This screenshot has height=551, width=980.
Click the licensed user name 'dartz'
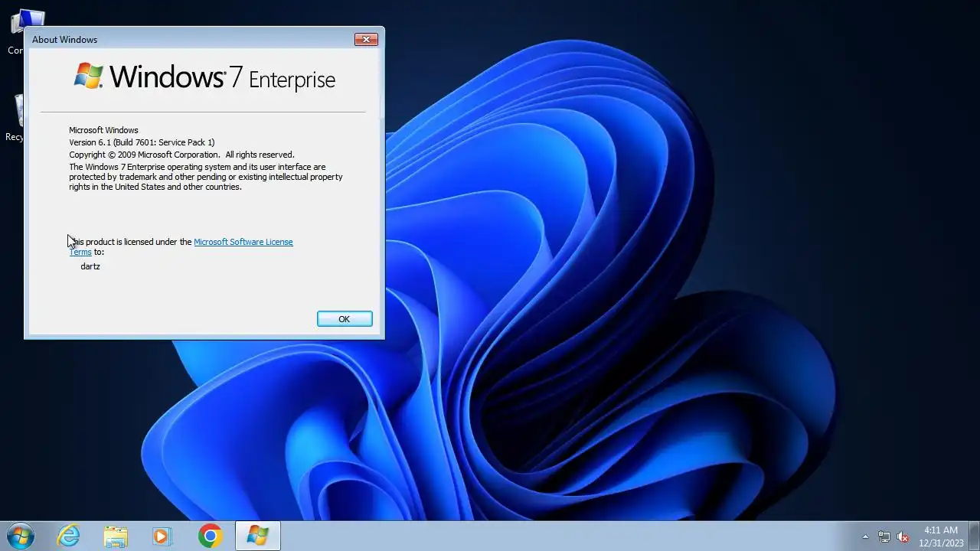[90, 266]
